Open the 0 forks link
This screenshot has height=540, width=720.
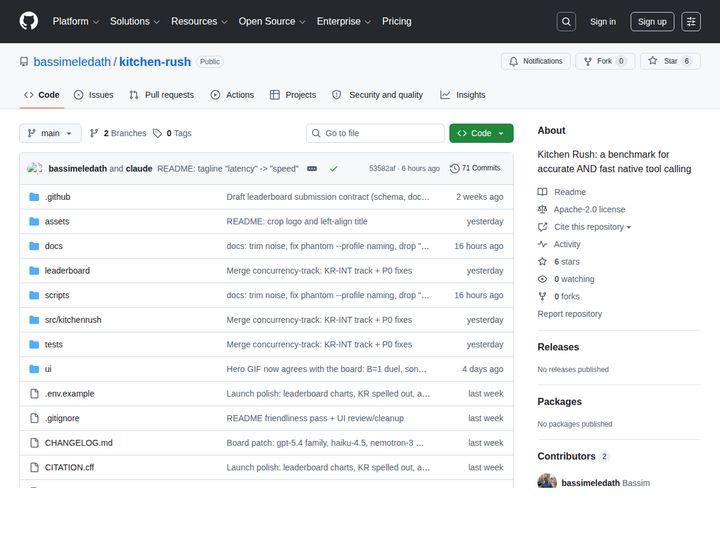pos(567,297)
